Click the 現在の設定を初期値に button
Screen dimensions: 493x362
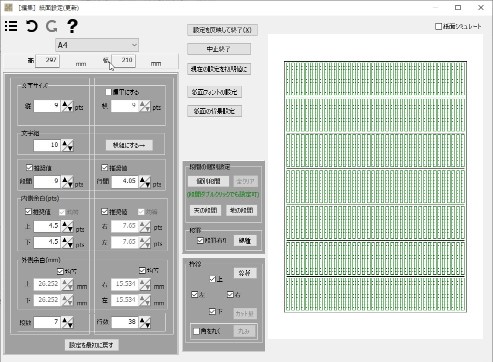pos(219,69)
